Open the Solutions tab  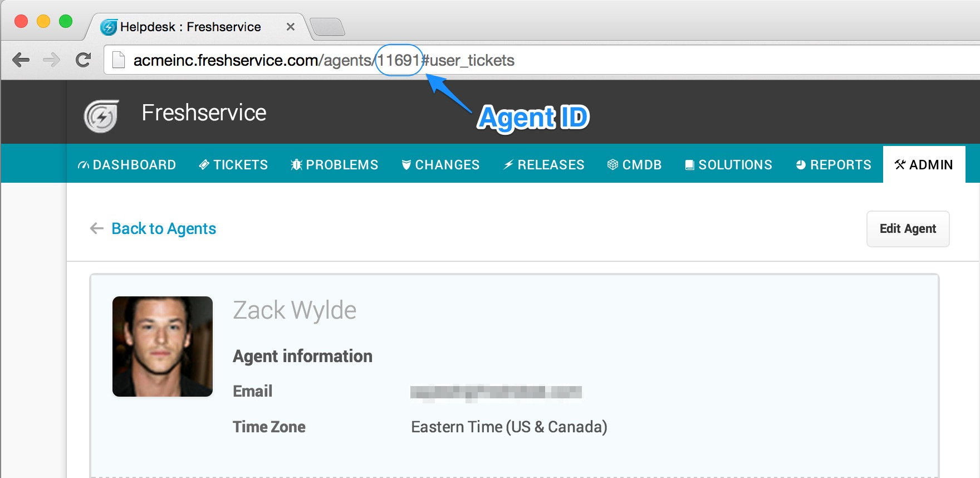coord(728,165)
